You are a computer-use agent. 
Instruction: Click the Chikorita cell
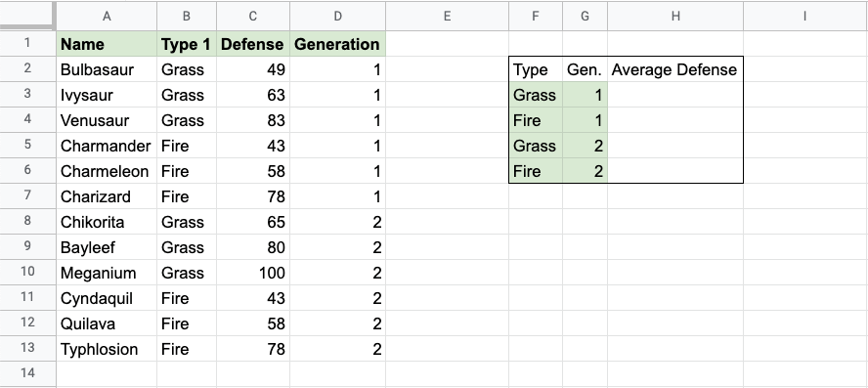point(107,222)
